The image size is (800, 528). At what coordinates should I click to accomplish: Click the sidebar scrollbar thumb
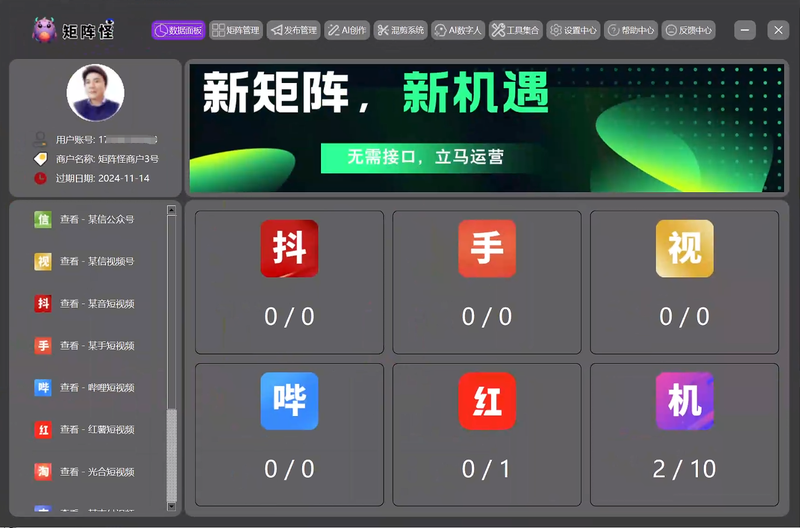[x=171, y=455]
